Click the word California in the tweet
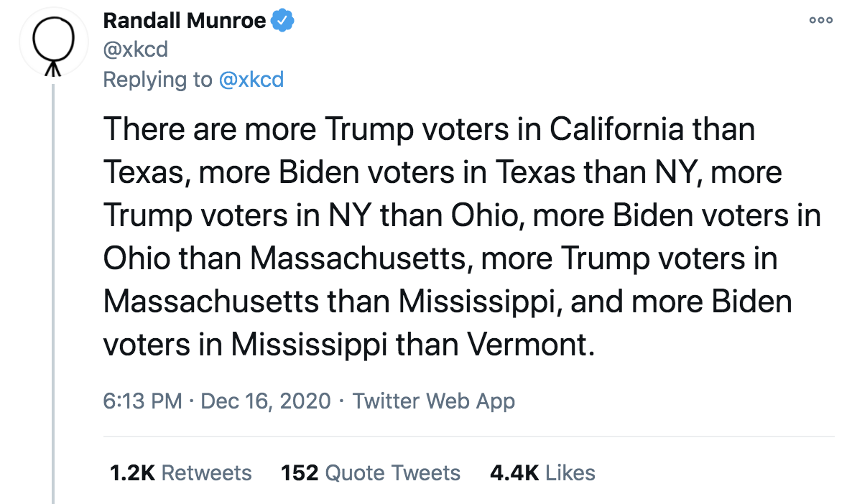 tap(616, 130)
